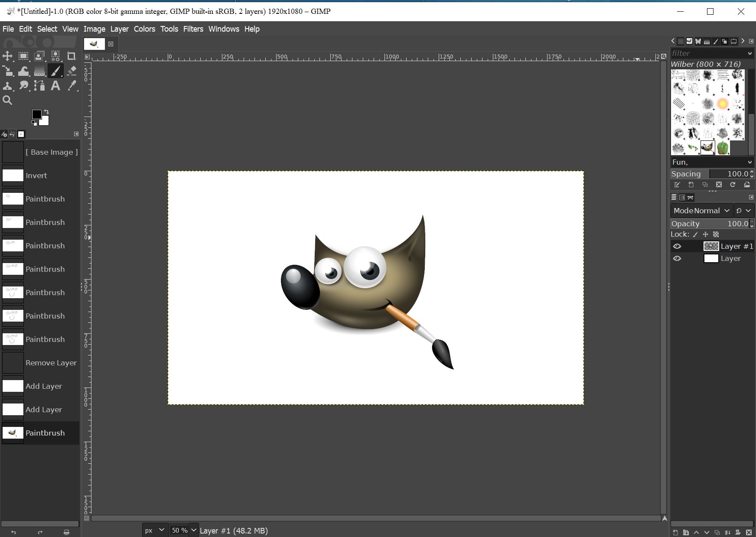Viewport: 756px width, 537px height.
Task: Select the Foreground Select tool
Action: (39, 56)
